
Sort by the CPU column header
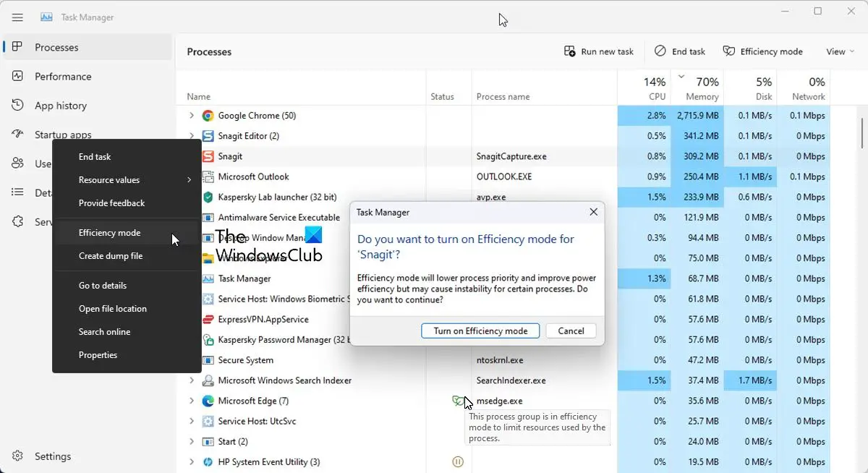coord(644,88)
